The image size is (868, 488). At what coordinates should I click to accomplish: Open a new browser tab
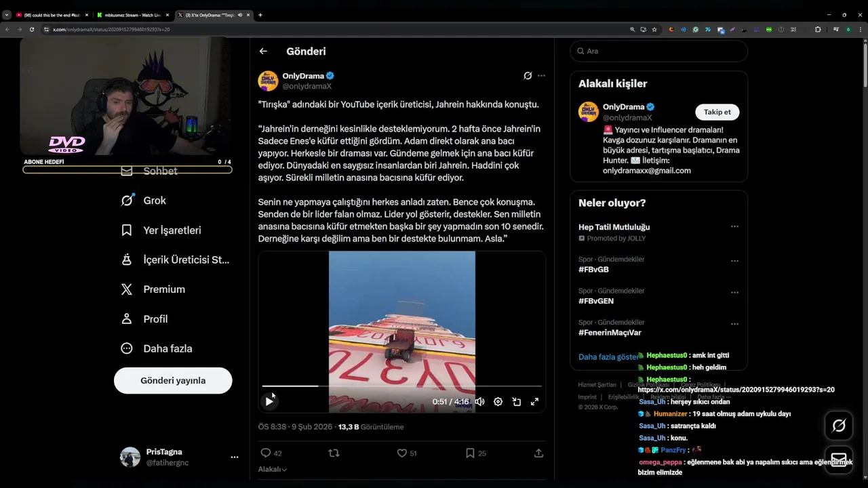click(260, 15)
